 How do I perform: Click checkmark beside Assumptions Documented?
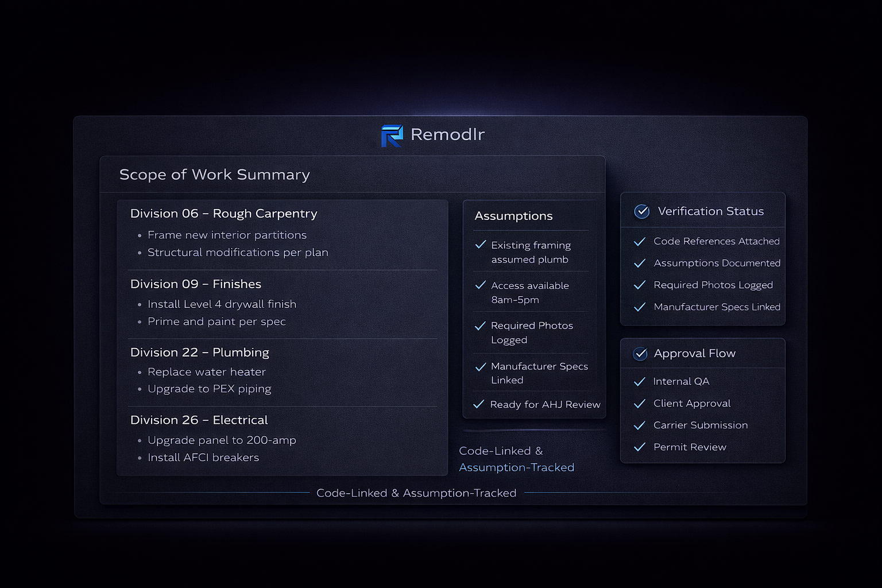(639, 264)
